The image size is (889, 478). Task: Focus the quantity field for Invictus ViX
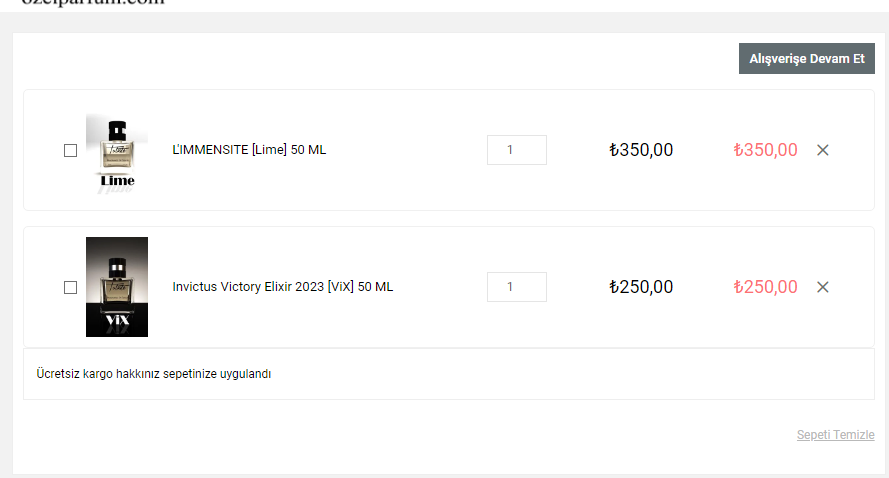516,287
